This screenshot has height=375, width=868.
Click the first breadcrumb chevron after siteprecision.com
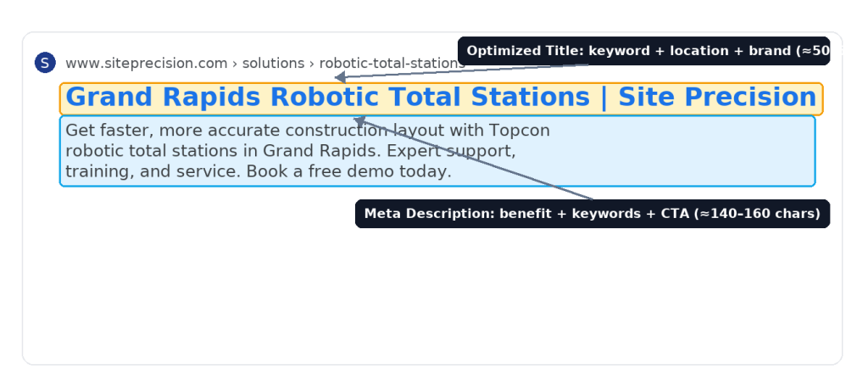pos(235,64)
